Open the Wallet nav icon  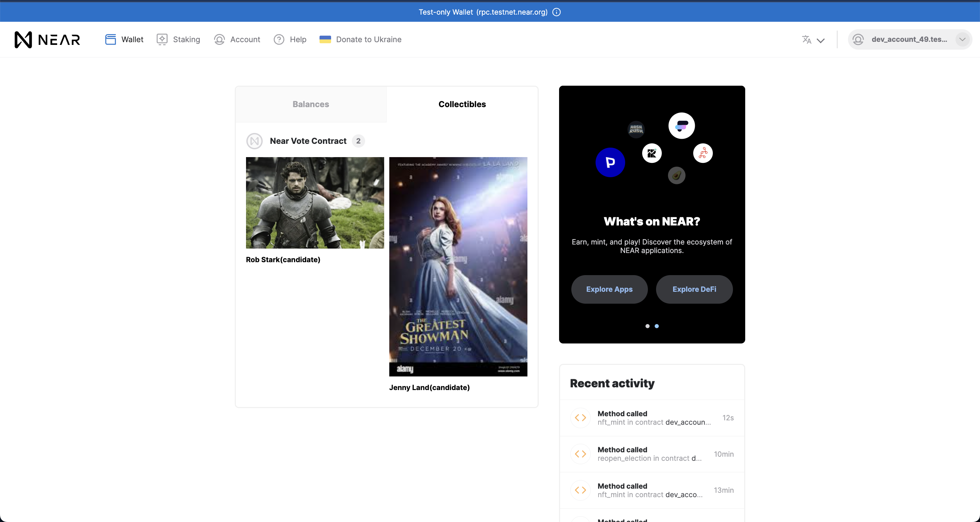point(110,39)
